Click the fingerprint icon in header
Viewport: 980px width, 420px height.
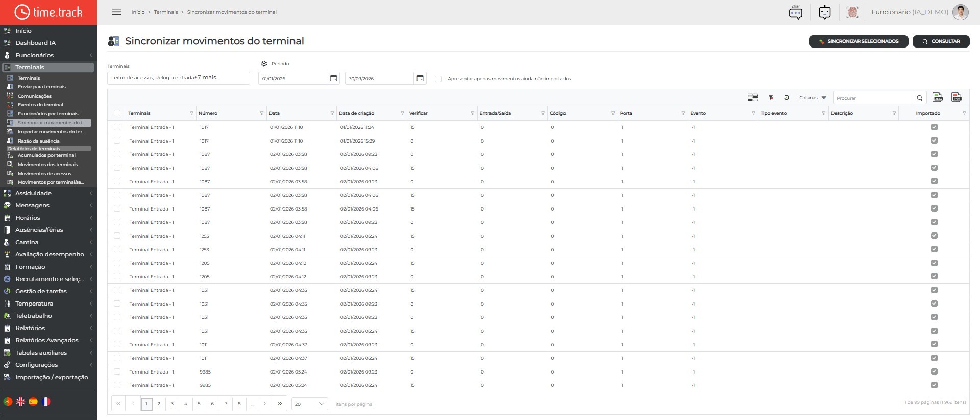click(x=852, y=12)
